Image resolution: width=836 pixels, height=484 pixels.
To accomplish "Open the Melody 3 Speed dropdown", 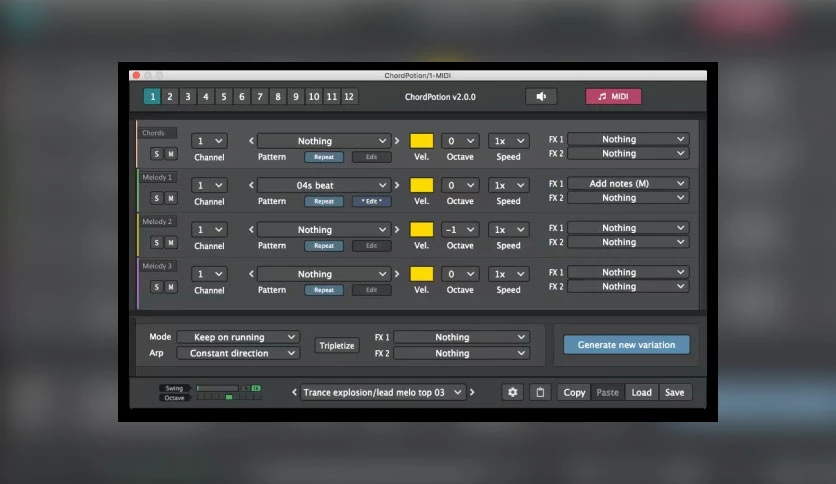I will click(x=509, y=273).
